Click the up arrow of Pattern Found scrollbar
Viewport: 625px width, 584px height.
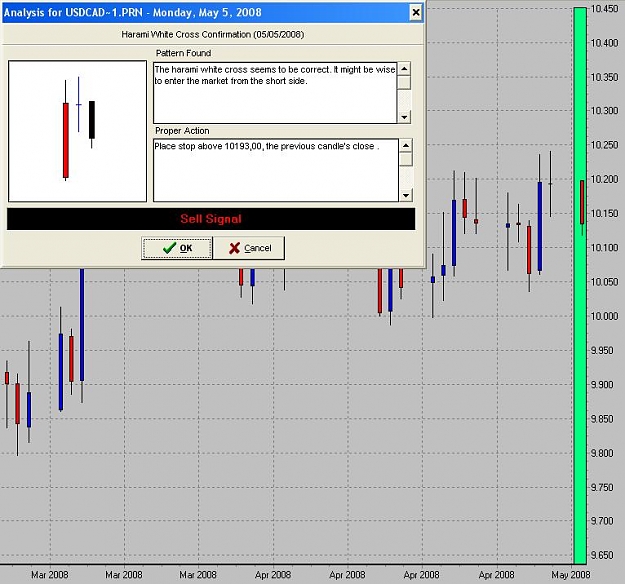(404, 69)
